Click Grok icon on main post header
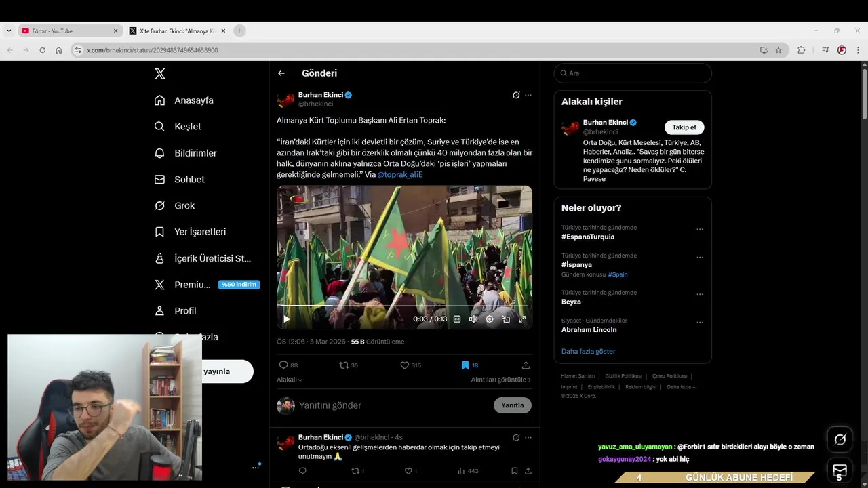This screenshot has height=488, width=868. (516, 95)
